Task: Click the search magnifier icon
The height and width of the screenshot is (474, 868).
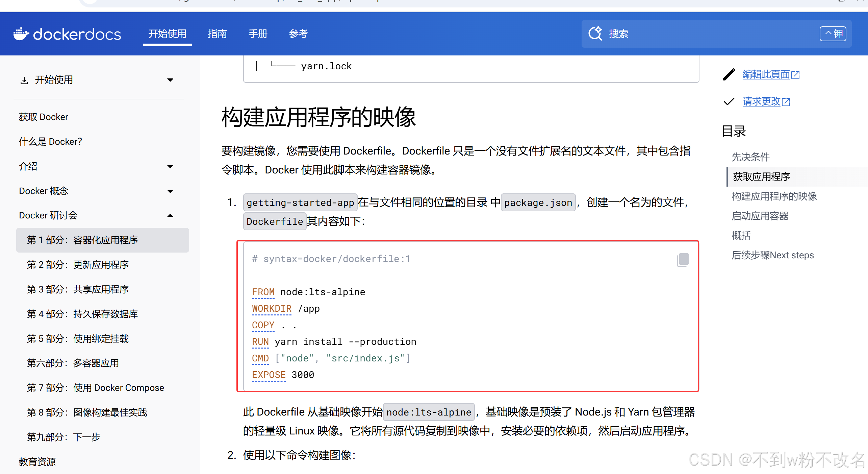Action: point(595,33)
